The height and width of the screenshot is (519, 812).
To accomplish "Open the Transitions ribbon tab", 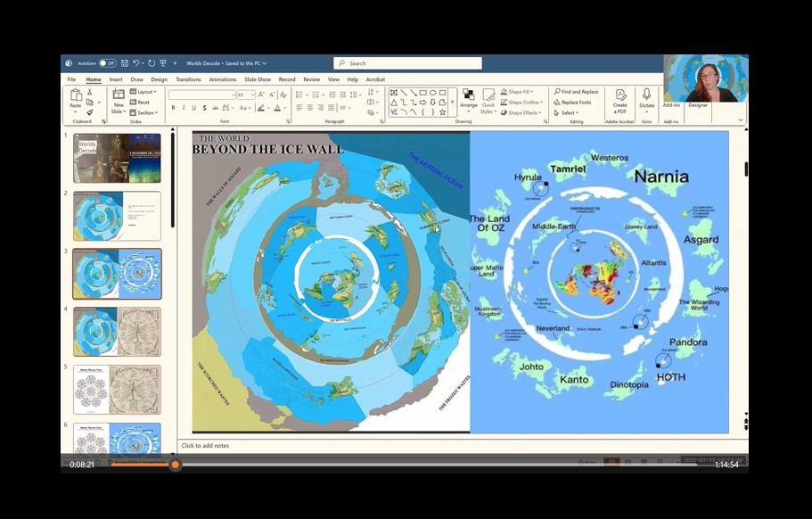I will tap(188, 79).
